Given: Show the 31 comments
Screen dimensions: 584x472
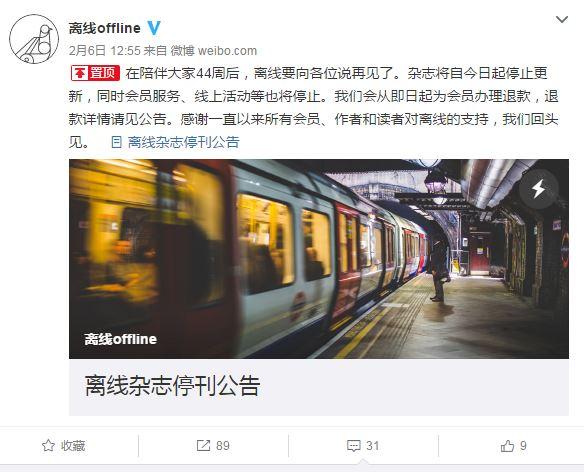Looking at the screenshot, I should 363,446.
